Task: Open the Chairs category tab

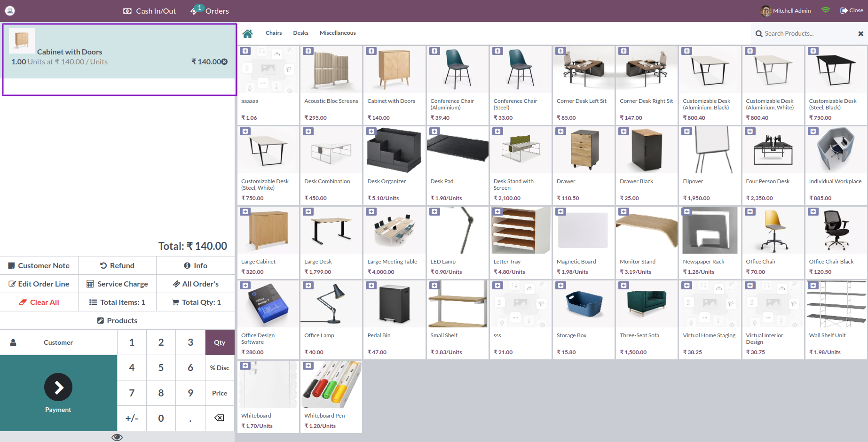Action: point(274,33)
